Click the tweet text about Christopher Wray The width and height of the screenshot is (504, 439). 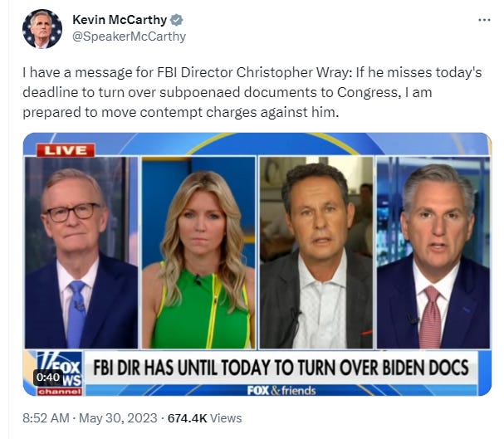pyautogui.click(x=252, y=92)
